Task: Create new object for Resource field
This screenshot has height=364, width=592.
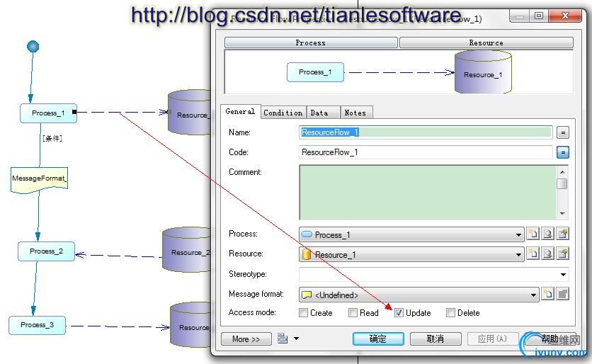Action: coord(533,254)
